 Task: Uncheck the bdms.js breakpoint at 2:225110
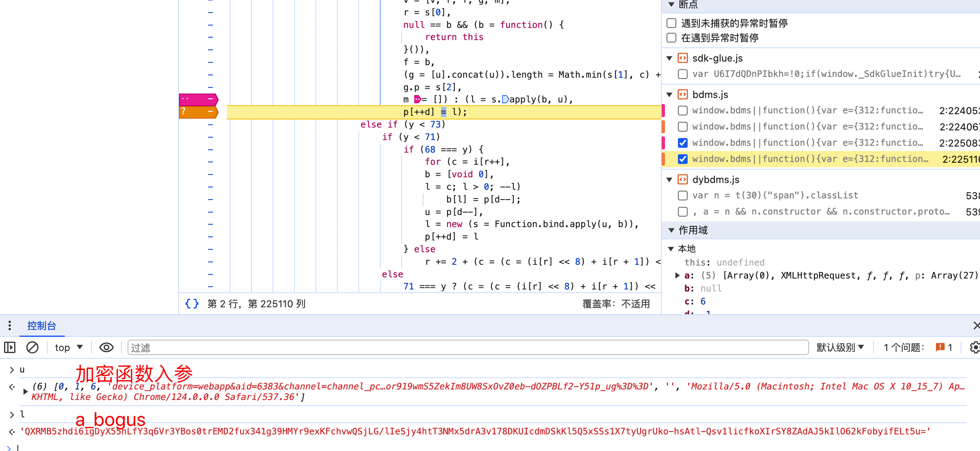[x=683, y=159]
